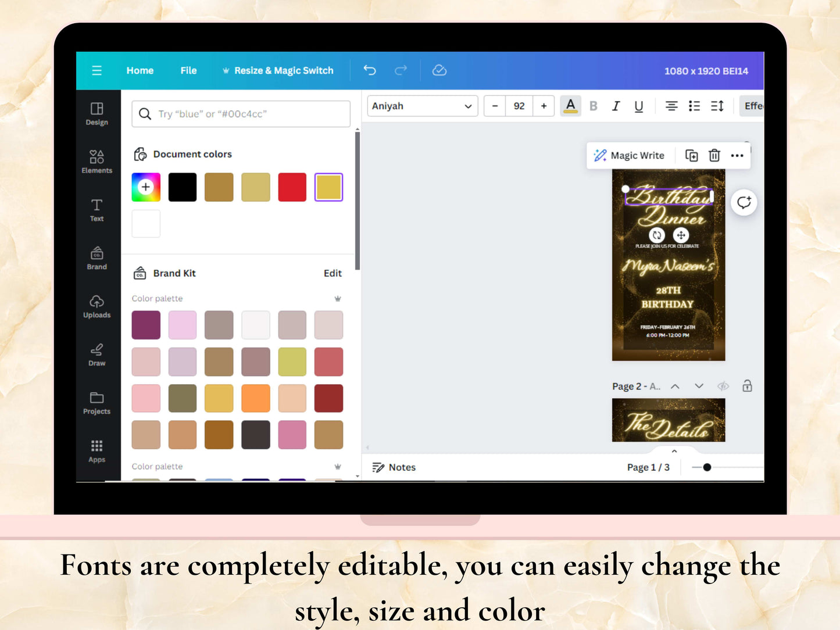Toggle bold text formatting
The width and height of the screenshot is (840, 630).
[x=593, y=106]
